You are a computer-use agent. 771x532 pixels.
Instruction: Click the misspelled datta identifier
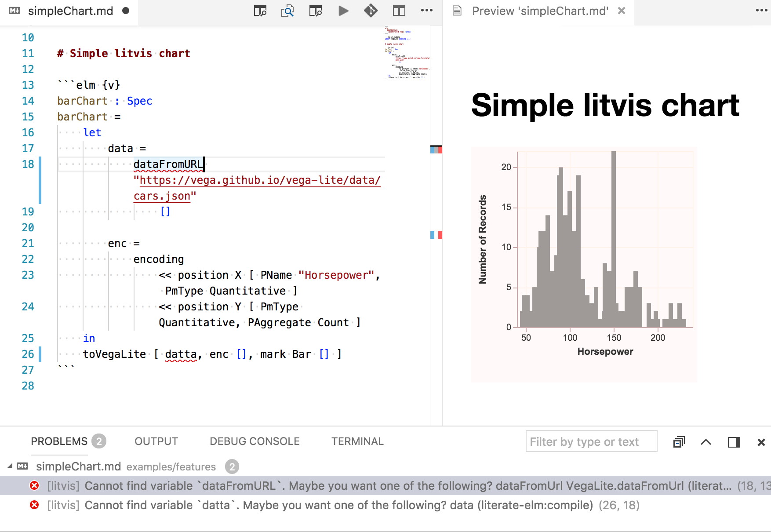[181, 354]
